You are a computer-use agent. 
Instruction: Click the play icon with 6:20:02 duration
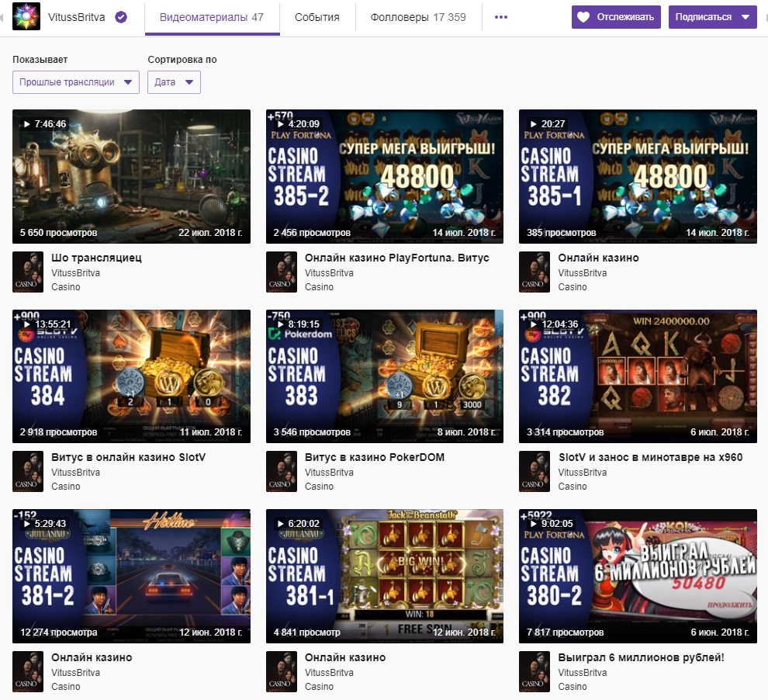click(281, 523)
